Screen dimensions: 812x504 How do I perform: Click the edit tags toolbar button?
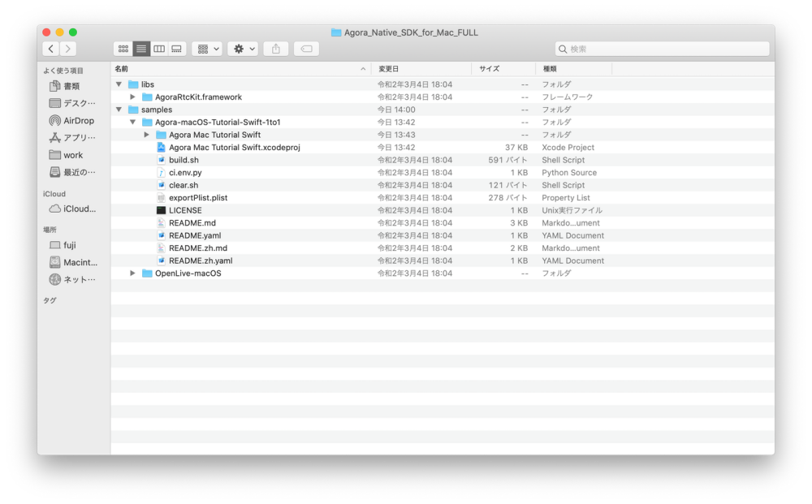(x=307, y=49)
